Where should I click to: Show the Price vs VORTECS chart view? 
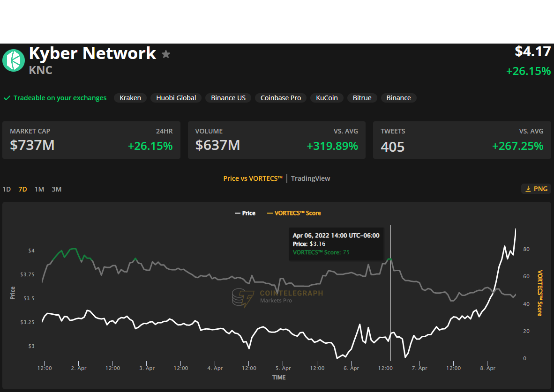[253, 178]
